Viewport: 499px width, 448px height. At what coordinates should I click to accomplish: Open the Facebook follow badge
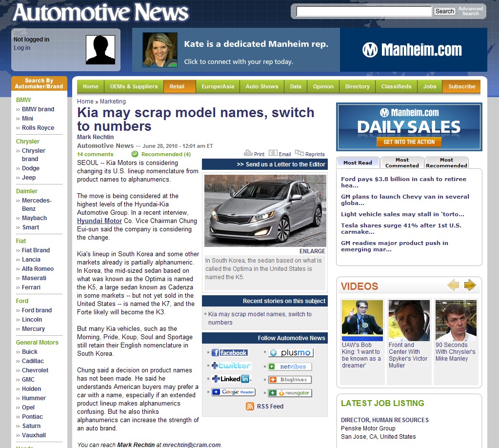click(229, 353)
